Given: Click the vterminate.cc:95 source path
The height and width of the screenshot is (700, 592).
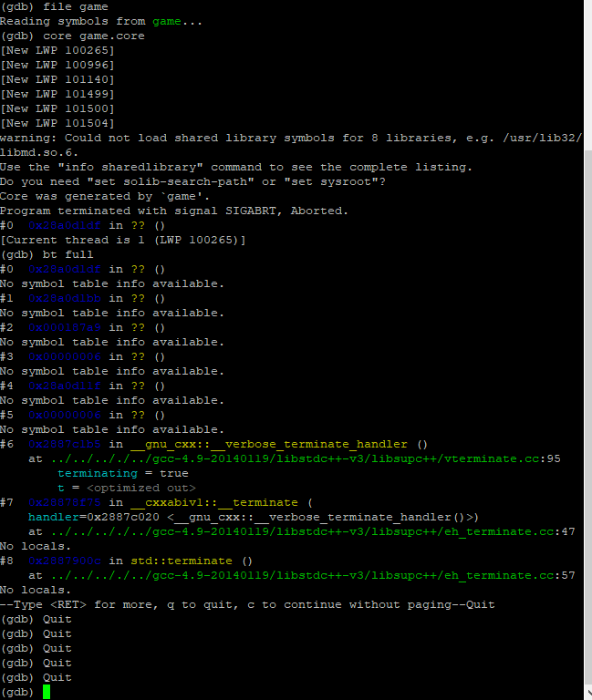Looking at the screenshot, I should click(306, 459).
